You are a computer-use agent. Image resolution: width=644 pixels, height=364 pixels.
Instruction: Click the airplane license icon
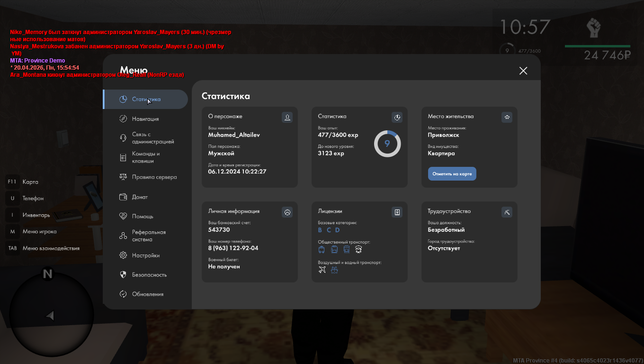tap(322, 270)
